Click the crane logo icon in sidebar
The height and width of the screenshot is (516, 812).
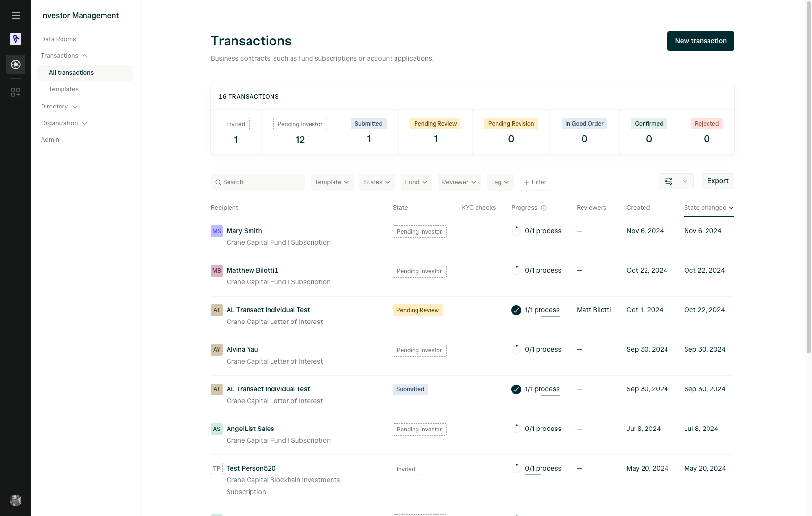point(16,39)
